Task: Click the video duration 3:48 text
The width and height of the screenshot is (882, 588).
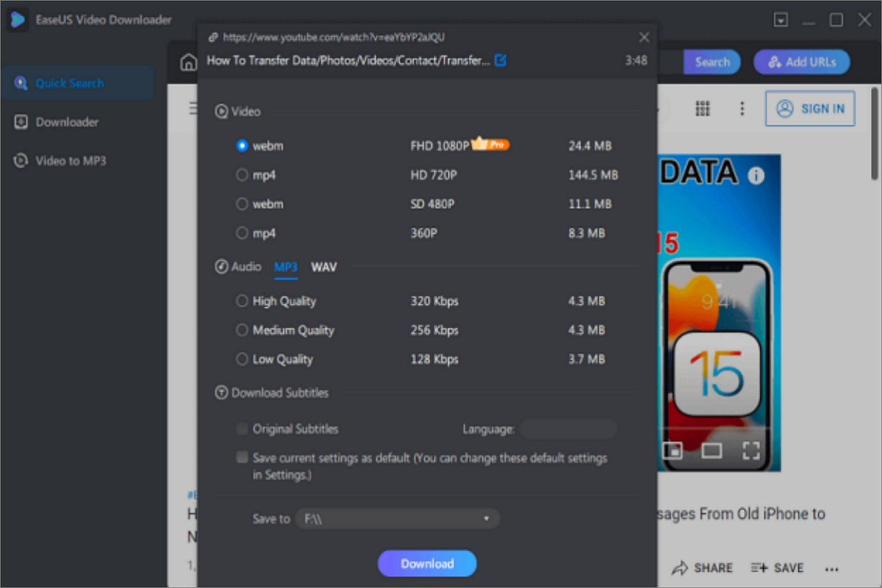Action: (x=636, y=60)
